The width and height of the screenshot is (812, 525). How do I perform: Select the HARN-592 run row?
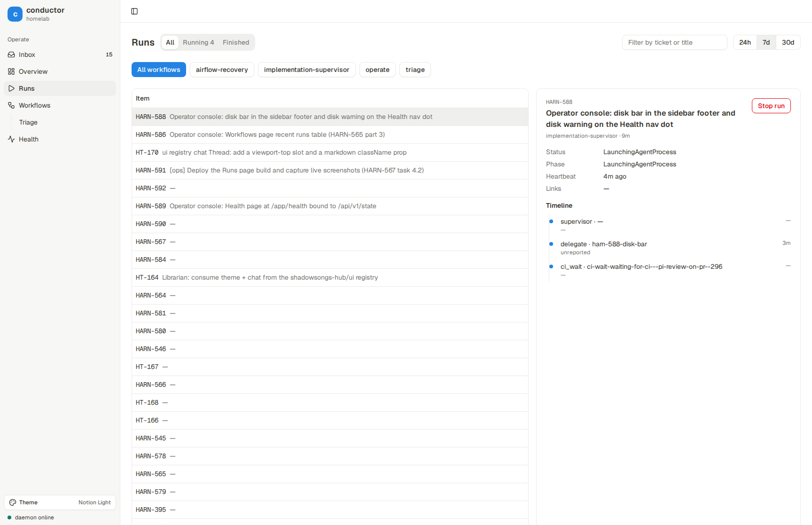330,188
